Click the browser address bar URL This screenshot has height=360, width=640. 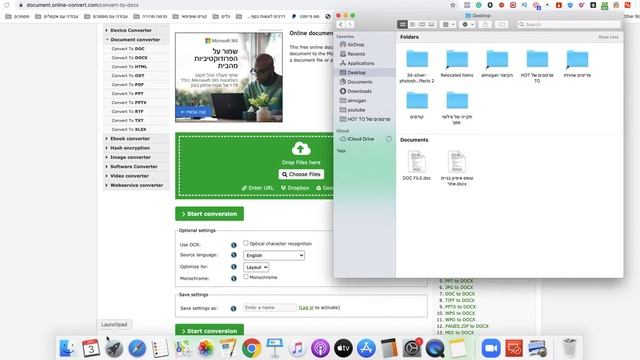coord(82,5)
